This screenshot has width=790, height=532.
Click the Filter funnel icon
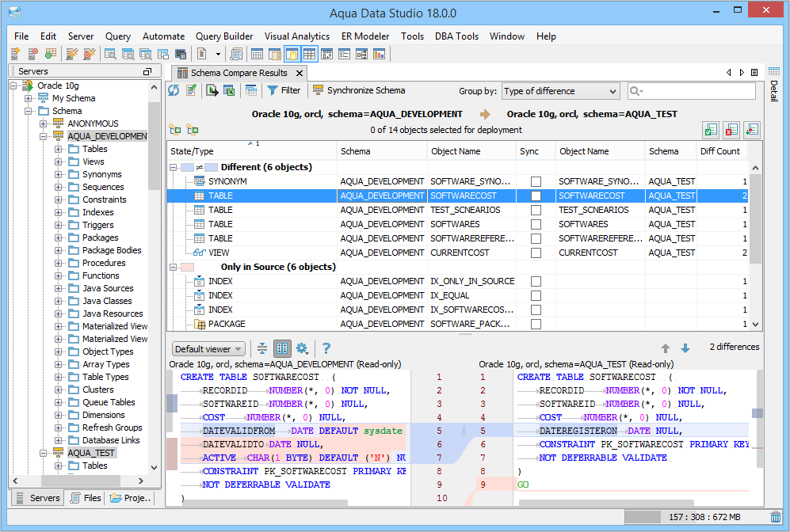coord(272,91)
